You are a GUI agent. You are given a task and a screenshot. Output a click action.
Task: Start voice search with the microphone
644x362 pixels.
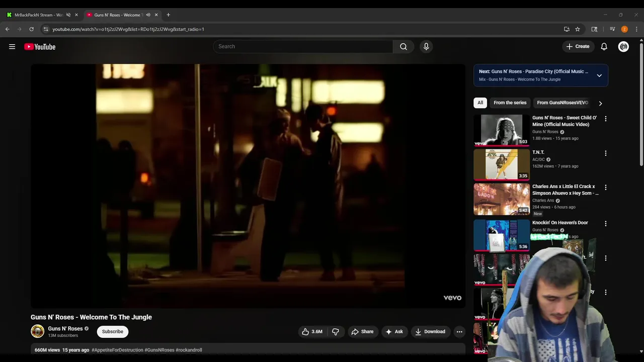coord(426,46)
